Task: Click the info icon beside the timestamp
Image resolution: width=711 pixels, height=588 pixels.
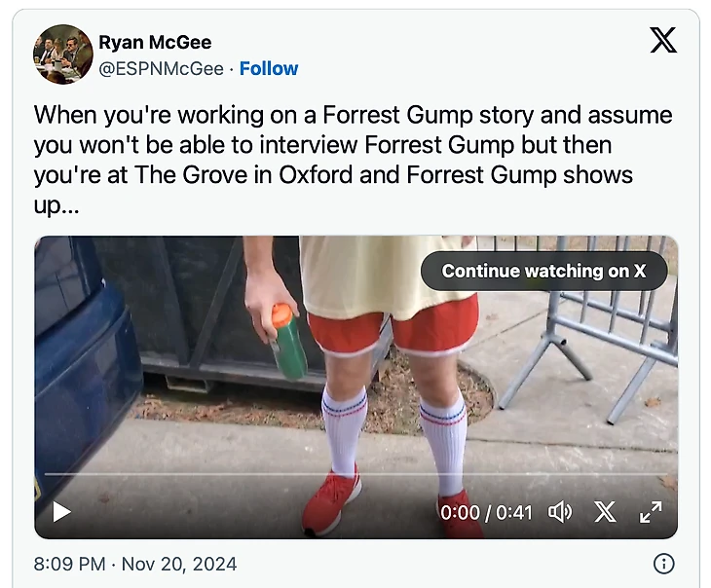Action: point(663,564)
